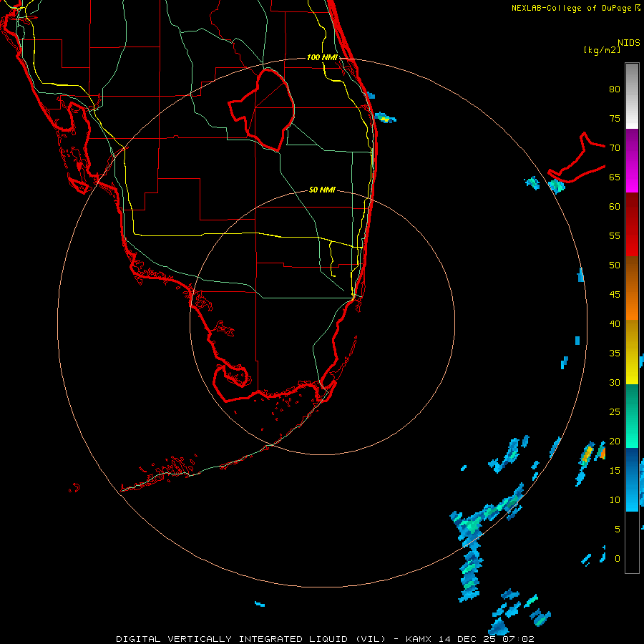Click the scale value 65
The image size is (644, 644).
(615, 177)
